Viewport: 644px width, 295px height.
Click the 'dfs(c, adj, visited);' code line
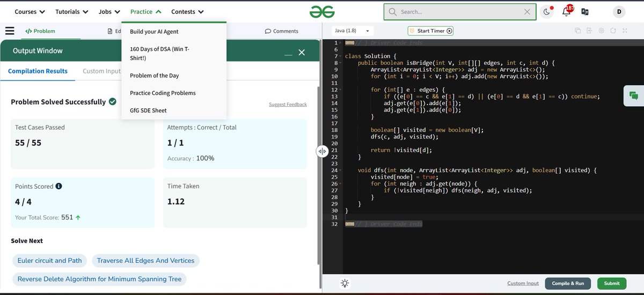click(404, 137)
